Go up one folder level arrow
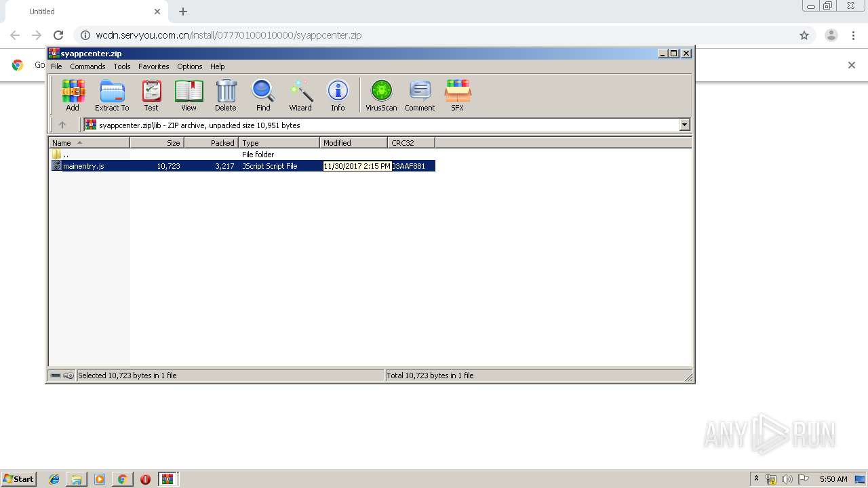This screenshot has width=868, height=488. tap(62, 125)
